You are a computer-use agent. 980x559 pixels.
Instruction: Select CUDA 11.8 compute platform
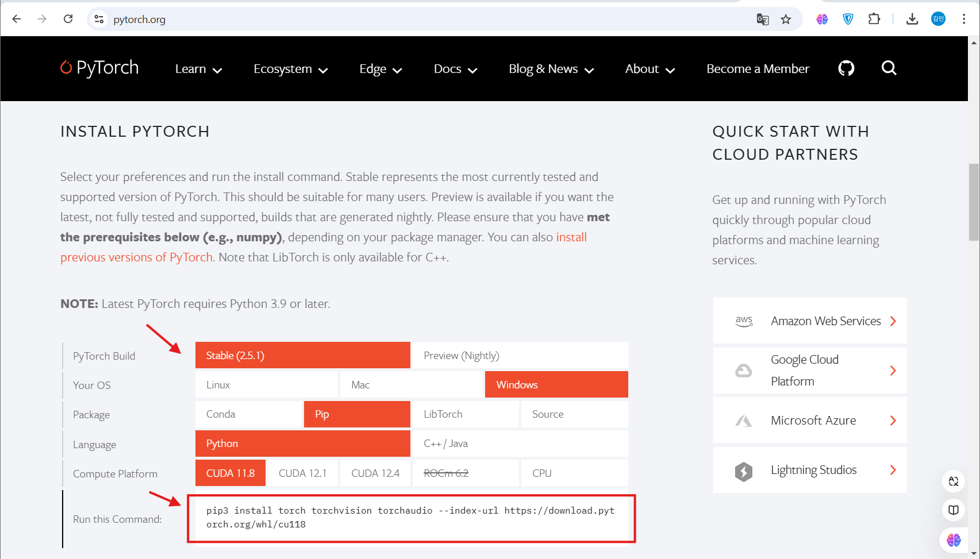tap(230, 473)
